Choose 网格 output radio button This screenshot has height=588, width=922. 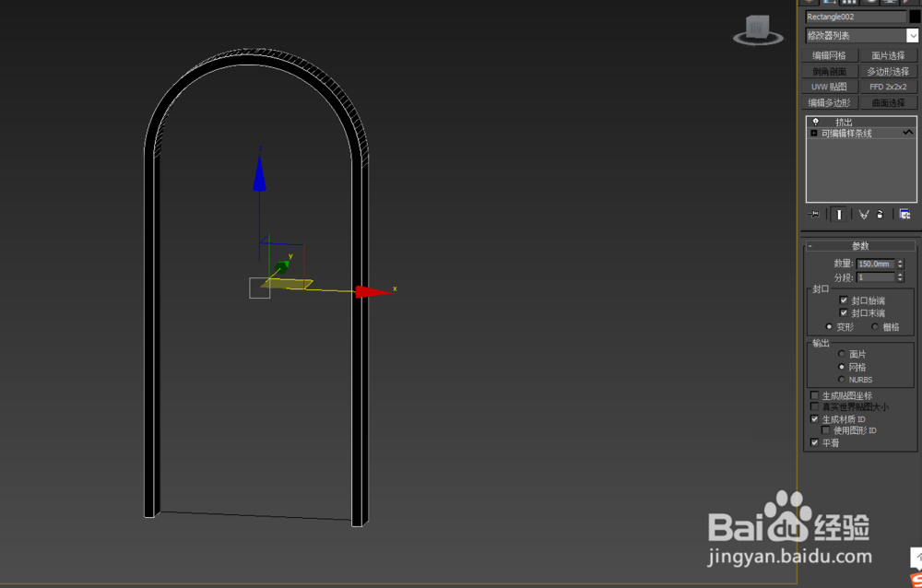click(842, 367)
